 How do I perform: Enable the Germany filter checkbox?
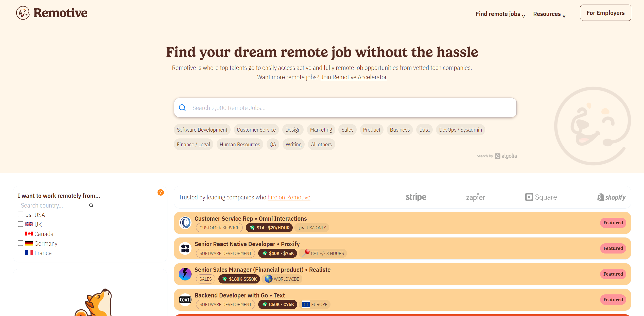(20, 243)
